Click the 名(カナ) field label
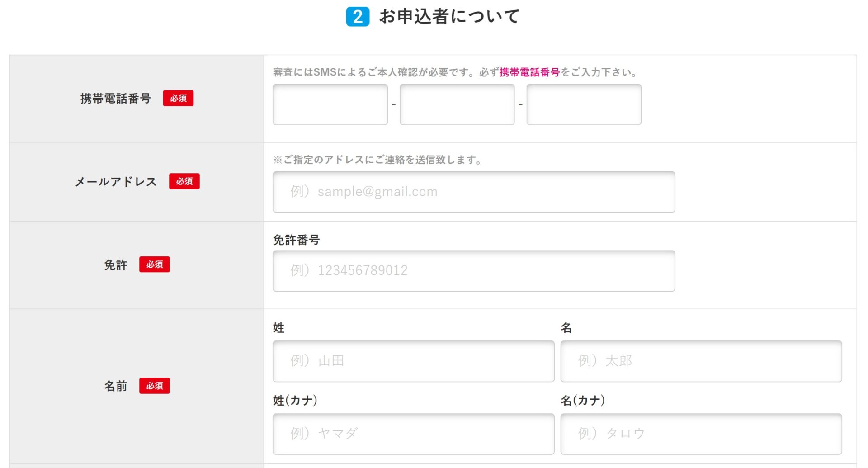The height and width of the screenshot is (468, 868). (x=583, y=401)
